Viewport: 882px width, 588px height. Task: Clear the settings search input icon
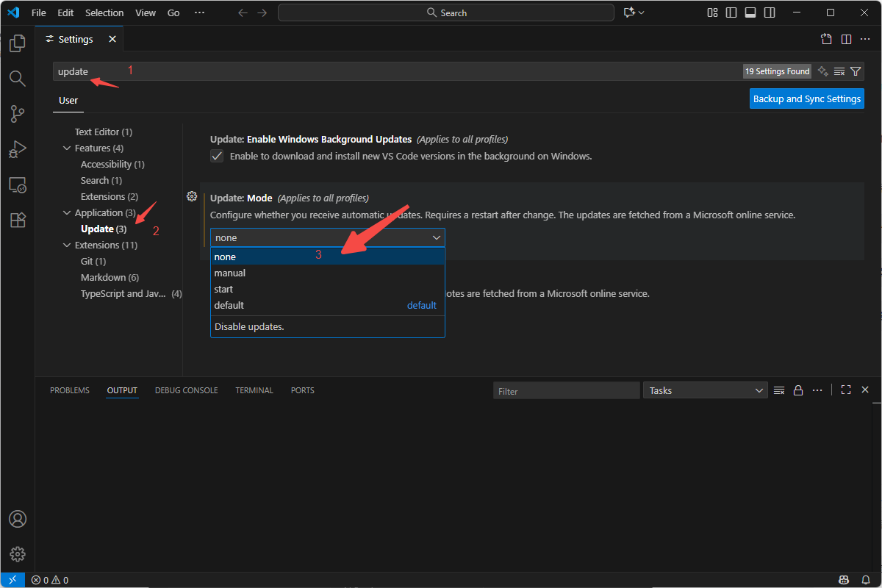(x=839, y=71)
